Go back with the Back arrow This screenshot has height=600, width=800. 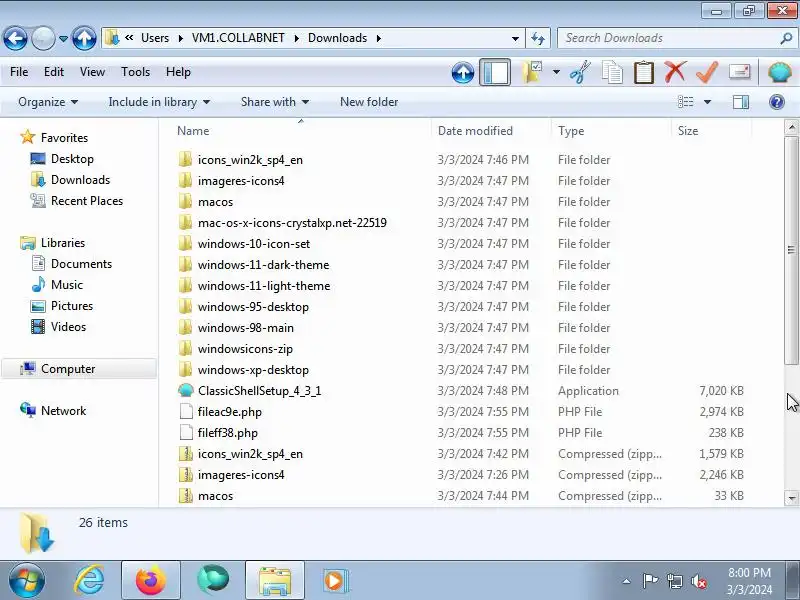click(15, 38)
